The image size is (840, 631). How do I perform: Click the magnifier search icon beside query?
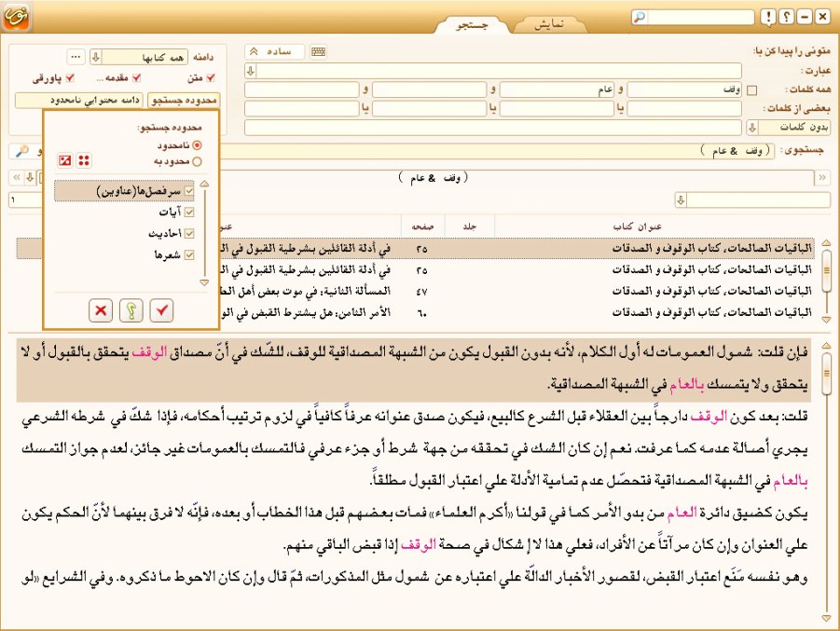point(20,150)
